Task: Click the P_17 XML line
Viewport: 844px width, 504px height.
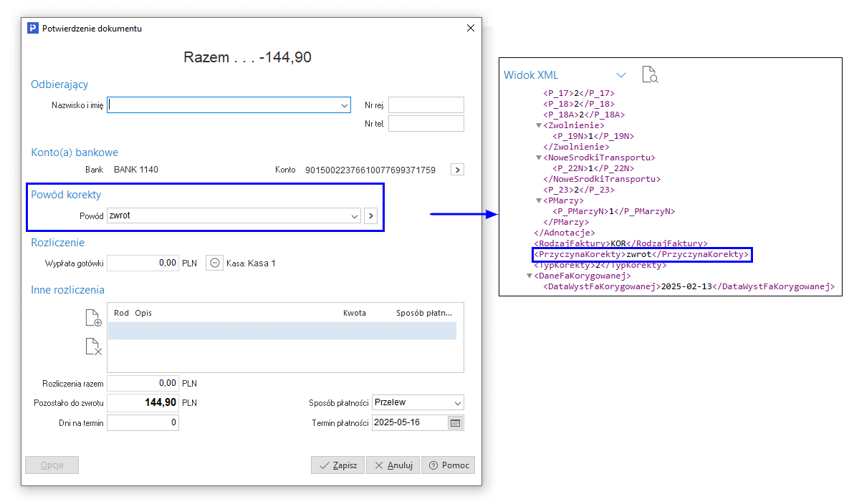Action: (579, 93)
